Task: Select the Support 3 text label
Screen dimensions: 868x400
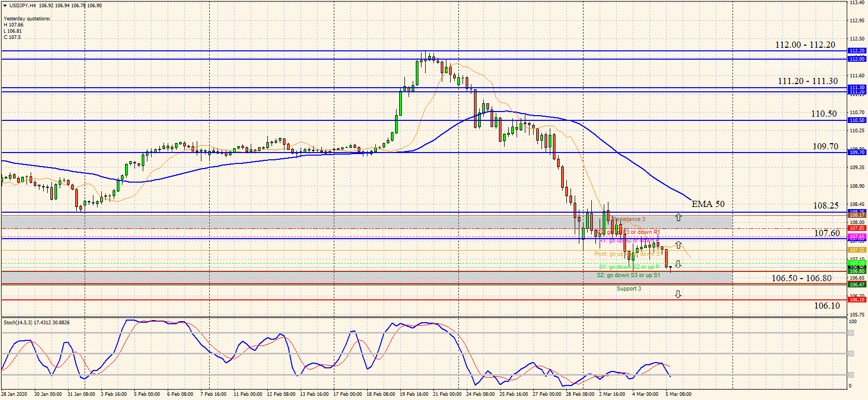Action: 629,288
